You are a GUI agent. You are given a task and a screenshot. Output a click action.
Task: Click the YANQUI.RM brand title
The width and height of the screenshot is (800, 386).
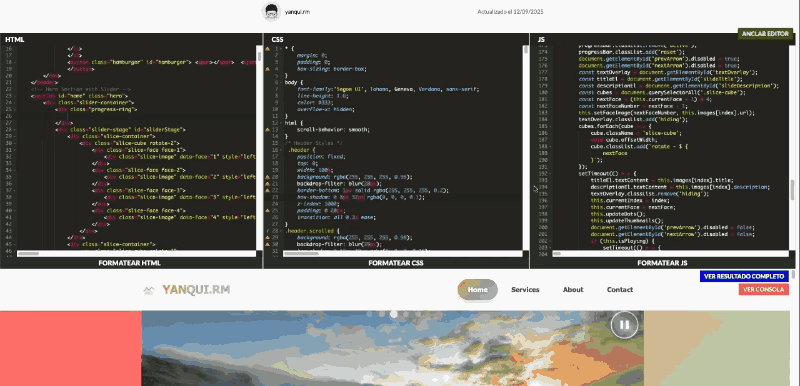[x=196, y=290]
